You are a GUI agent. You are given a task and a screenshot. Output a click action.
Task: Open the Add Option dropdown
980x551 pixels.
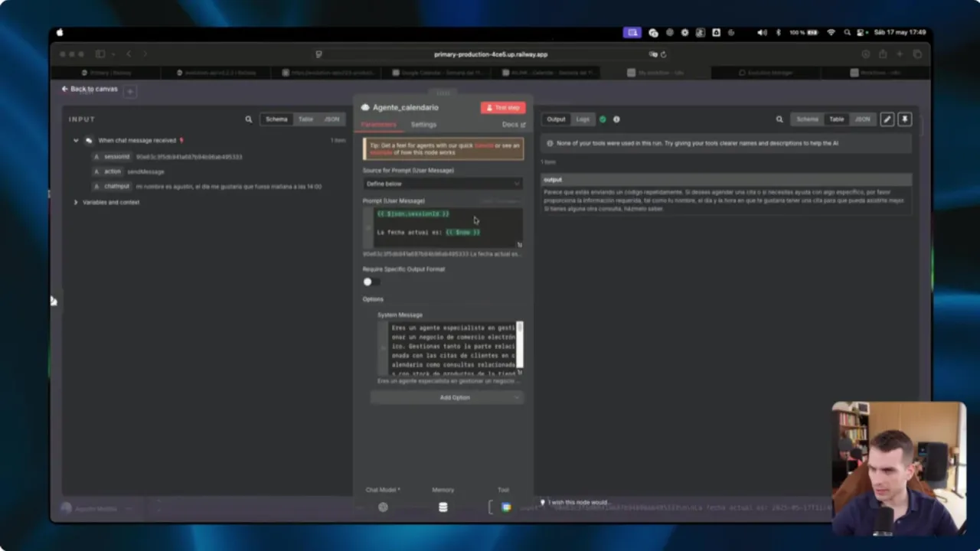pos(446,397)
